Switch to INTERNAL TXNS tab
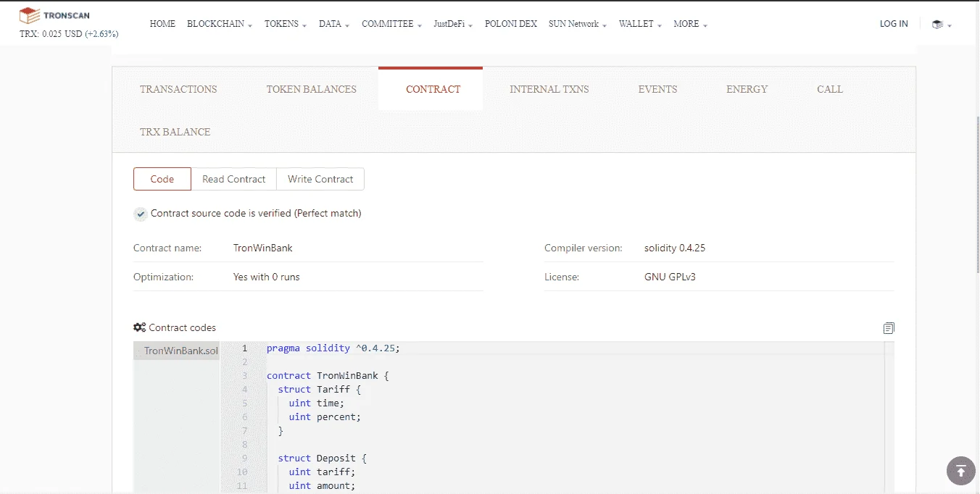Viewport: 980px width, 494px height. coord(549,89)
